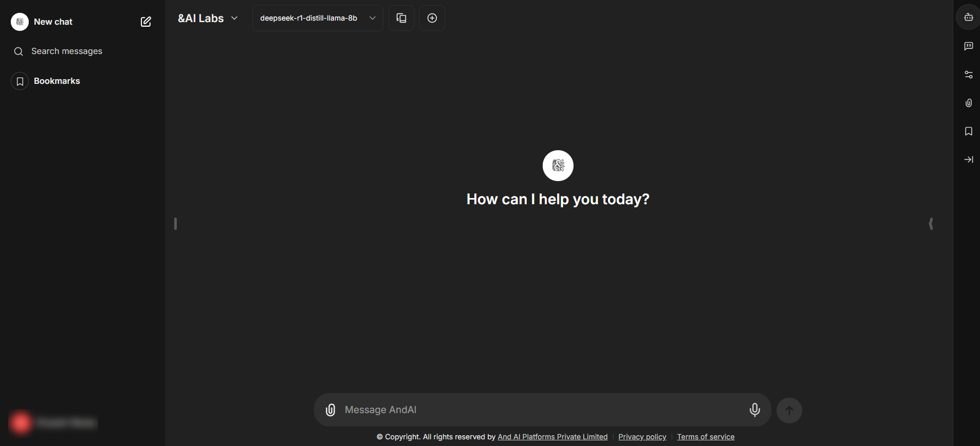The height and width of the screenshot is (446, 980).
Task: Click the Message AndAI input field
Action: [x=540, y=410]
